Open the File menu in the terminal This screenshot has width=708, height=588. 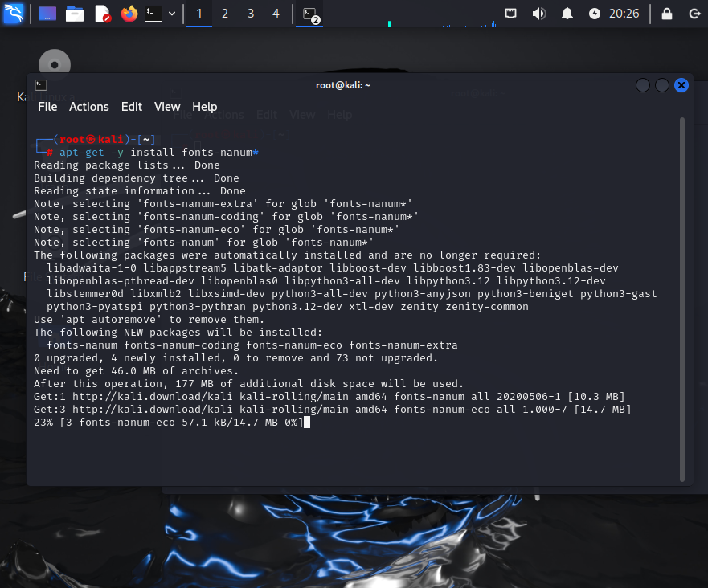coord(47,107)
